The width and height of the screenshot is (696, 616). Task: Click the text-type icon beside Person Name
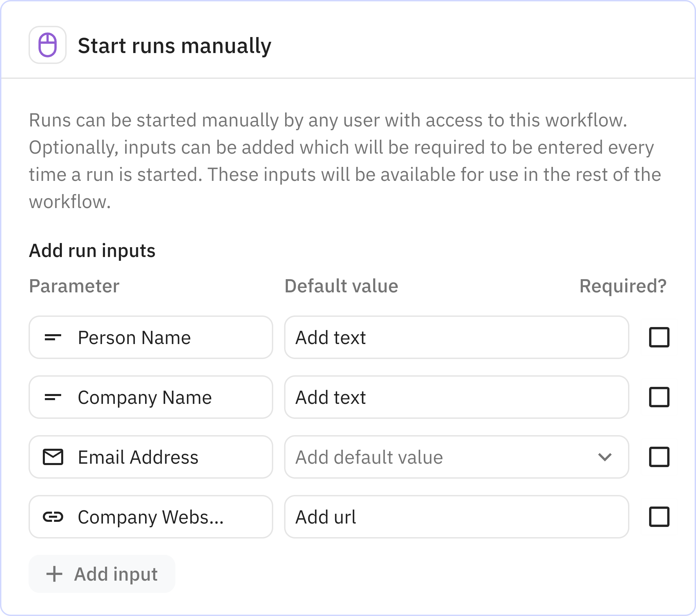tap(53, 337)
